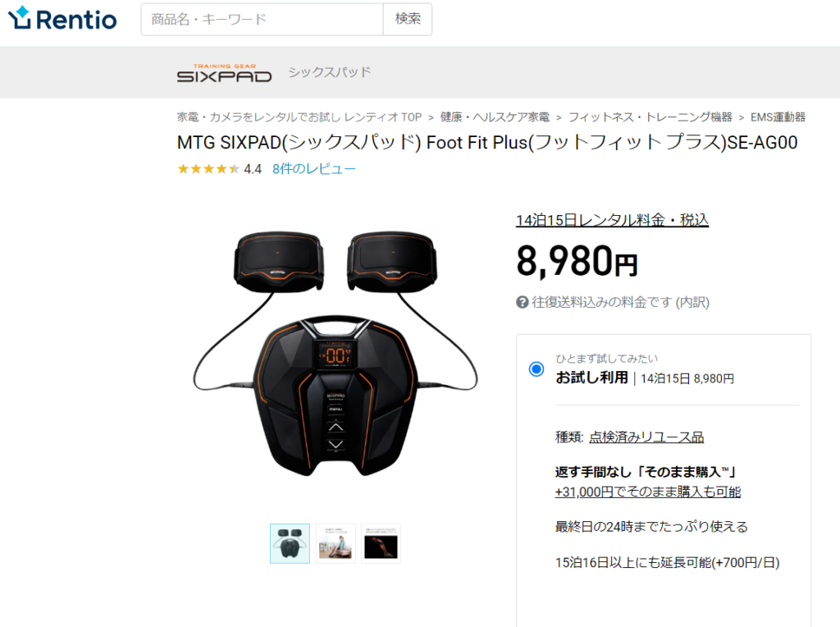Viewport: 840px width, 627px height.
Task: Click the 検索 search button
Action: [408, 20]
